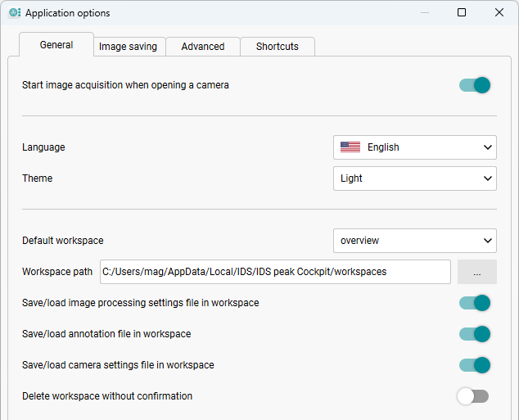Browse for workspace path with ... button
Image resolution: width=519 pixels, height=420 pixels.
click(477, 272)
